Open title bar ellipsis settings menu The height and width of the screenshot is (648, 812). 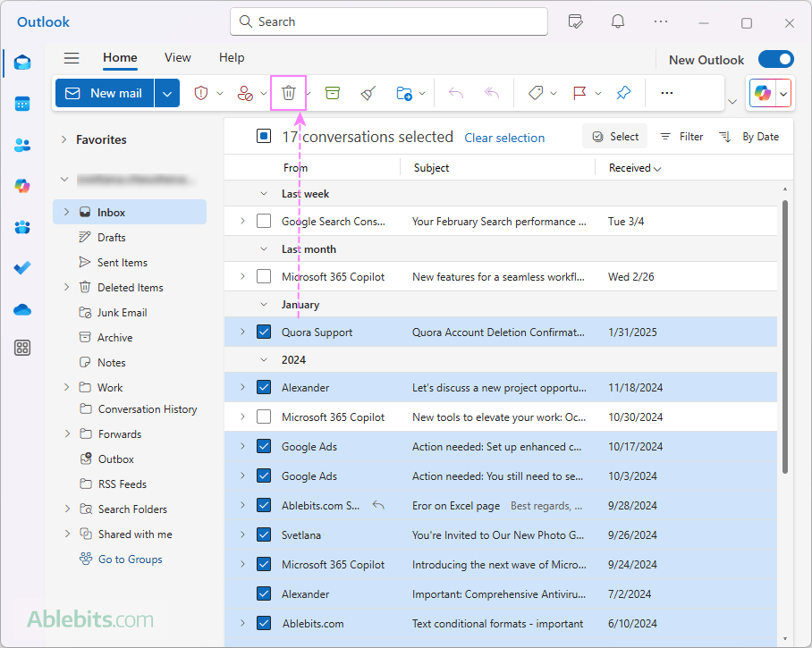pyautogui.click(x=661, y=21)
